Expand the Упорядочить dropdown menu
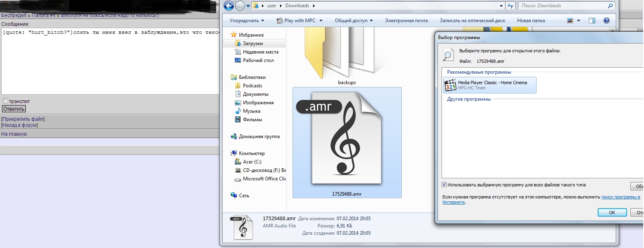This screenshot has height=248, width=644. 247,21
